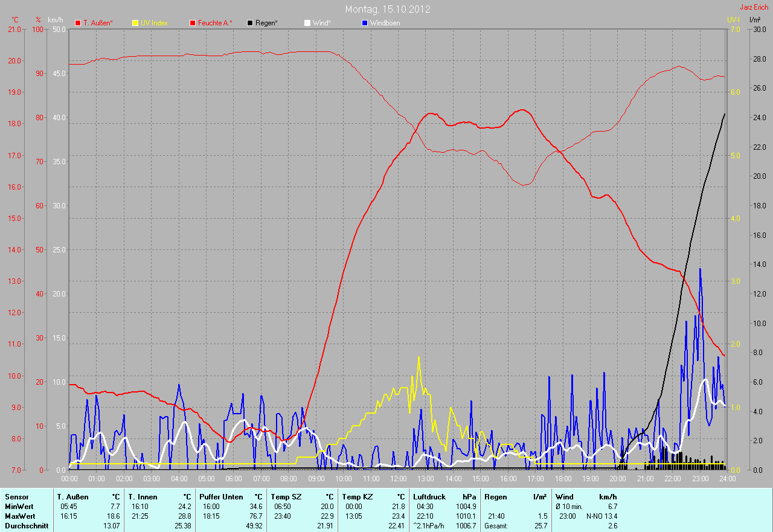This screenshot has width=773, height=532.
Task: Click the black Regen legend swatch
Action: [x=250, y=23]
